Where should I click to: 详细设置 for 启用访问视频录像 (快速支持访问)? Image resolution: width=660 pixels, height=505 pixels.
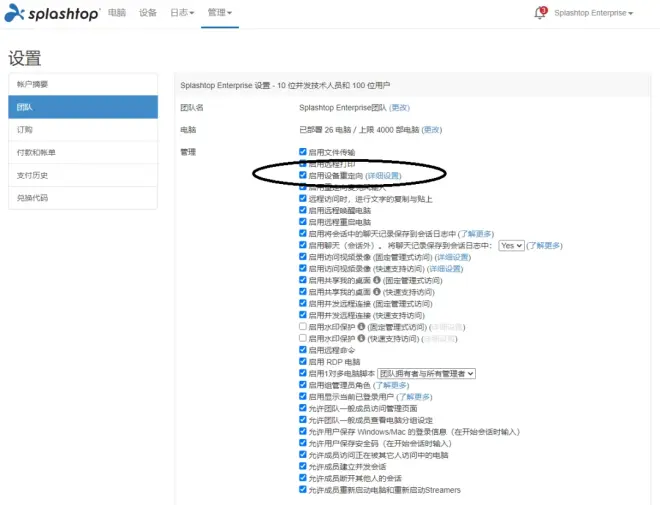pos(445,268)
